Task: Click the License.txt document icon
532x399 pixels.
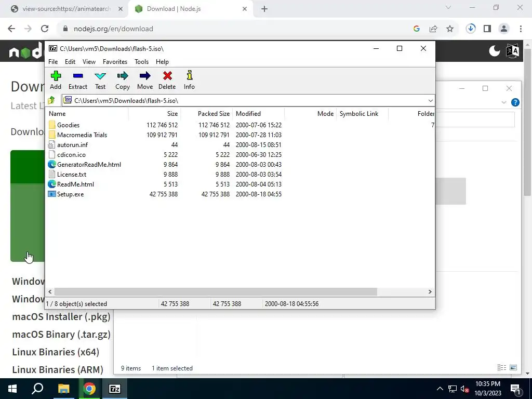Action: (52, 175)
